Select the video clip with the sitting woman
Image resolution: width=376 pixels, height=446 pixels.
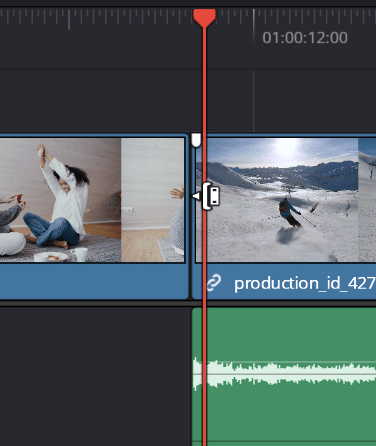tap(94, 217)
